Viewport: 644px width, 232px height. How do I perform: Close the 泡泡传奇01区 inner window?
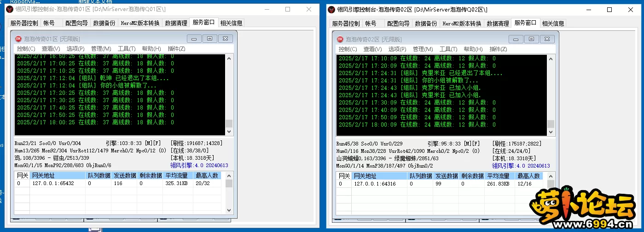point(225,39)
